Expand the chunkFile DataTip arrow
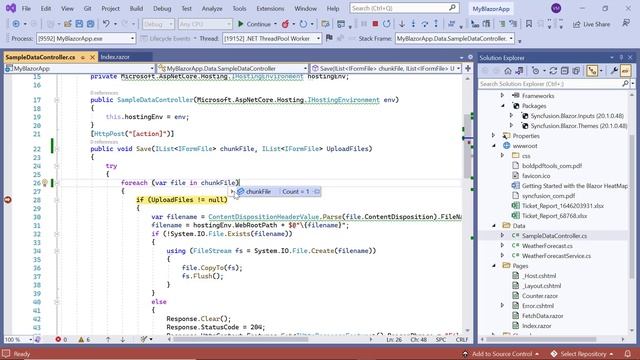This screenshot has width=640, height=360. 232,191
